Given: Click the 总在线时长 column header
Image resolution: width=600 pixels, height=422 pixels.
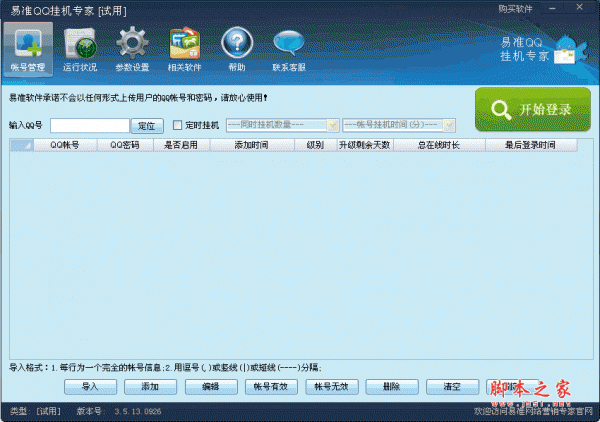Looking at the screenshot, I should 439,145.
